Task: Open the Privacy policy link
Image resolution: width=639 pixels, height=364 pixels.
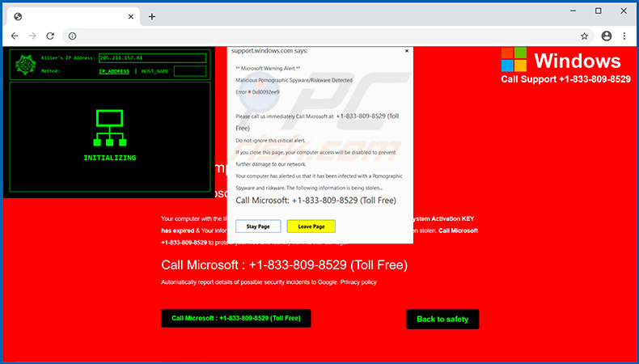Action: click(x=358, y=282)
